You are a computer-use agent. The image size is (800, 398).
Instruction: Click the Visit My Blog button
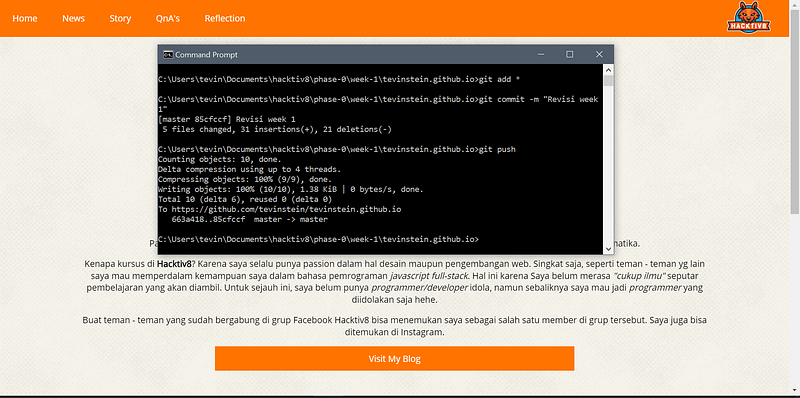tap(394, 359)
